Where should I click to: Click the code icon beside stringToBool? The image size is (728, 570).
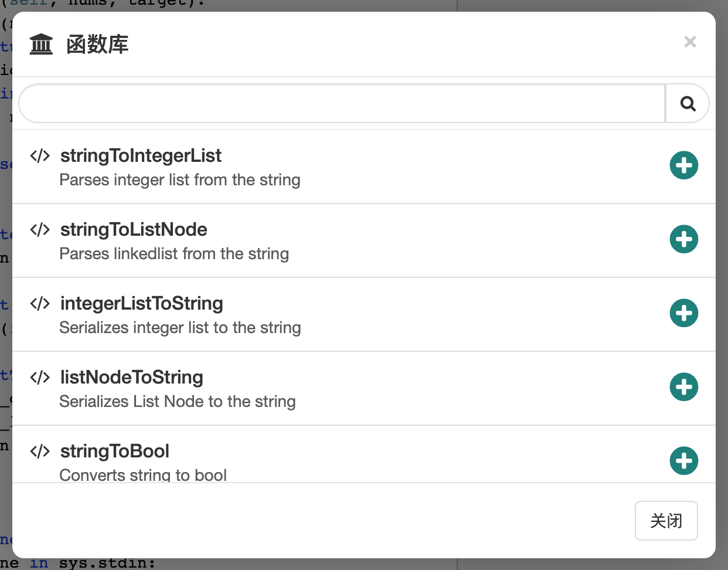point(40,452)
